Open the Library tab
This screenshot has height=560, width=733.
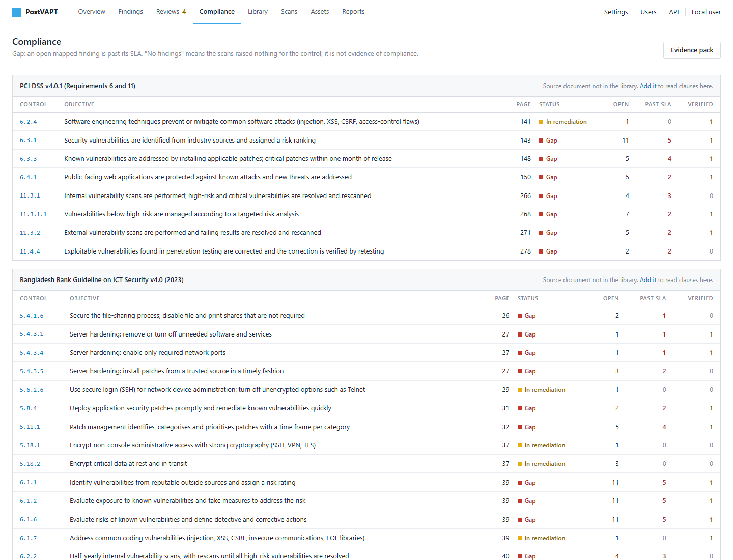[258, 12]
